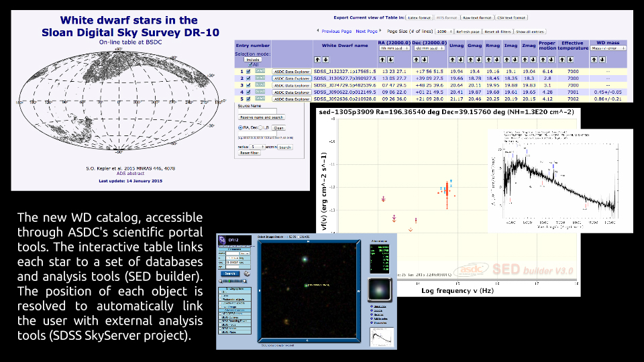Select the RA, Dec radio option
This screenshot has width=644, height=362.
pyautogui.click(x=240, y=127)
